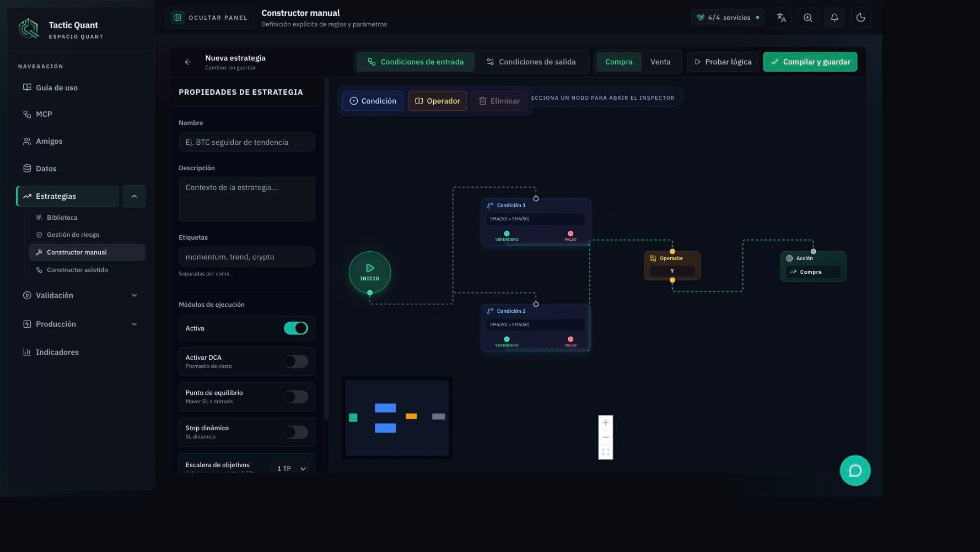Image resolution: width=980 pixels, height=552 pixels.
Task: Expand the Producción section
Action: coord(80,324)
